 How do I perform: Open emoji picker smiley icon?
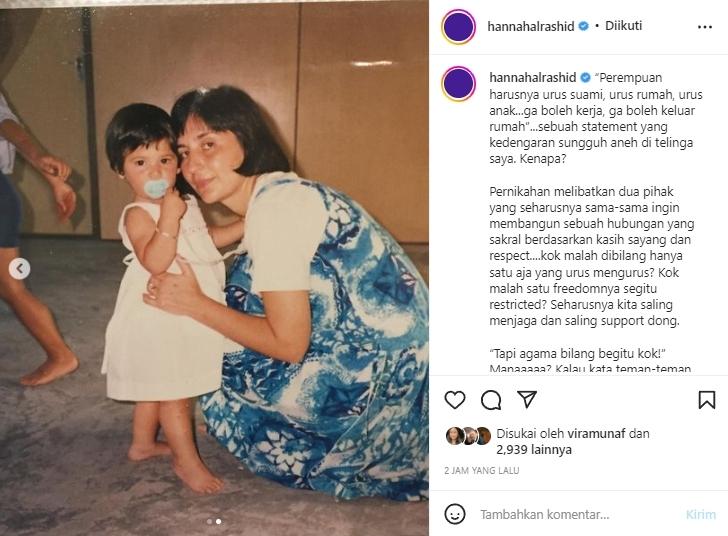pos(455,514)
